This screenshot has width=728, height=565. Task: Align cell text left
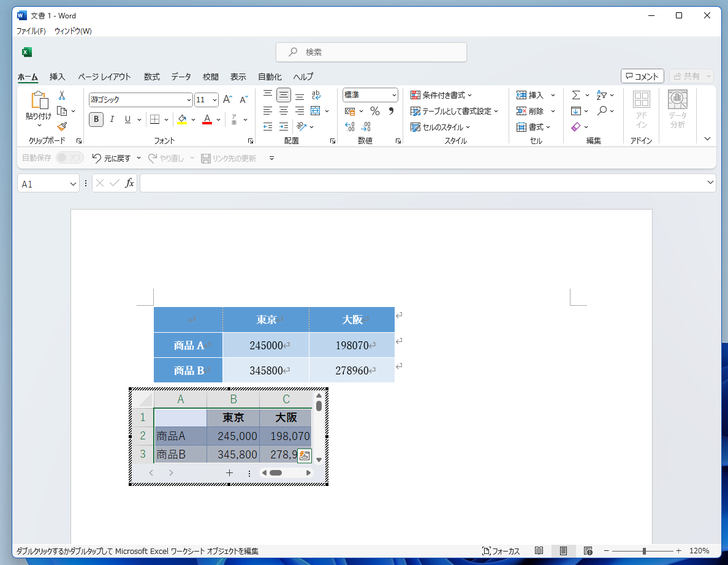point(268,111)
